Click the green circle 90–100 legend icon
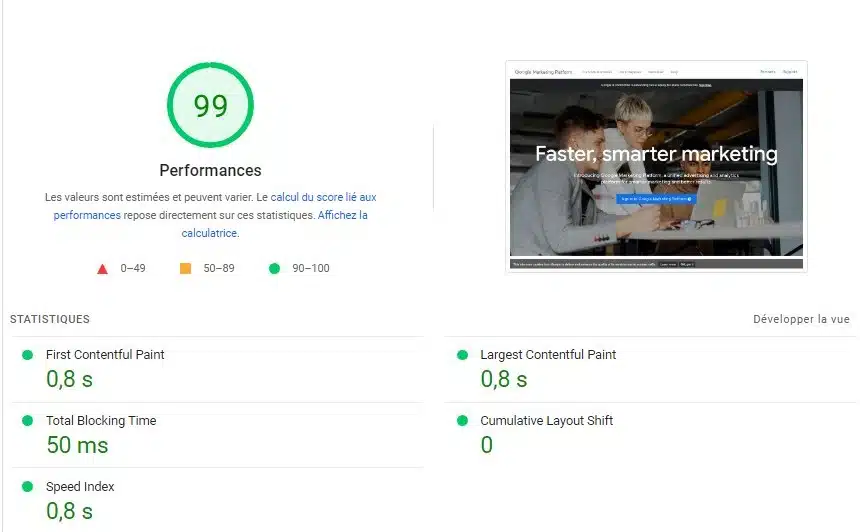 tap(274, 268)
